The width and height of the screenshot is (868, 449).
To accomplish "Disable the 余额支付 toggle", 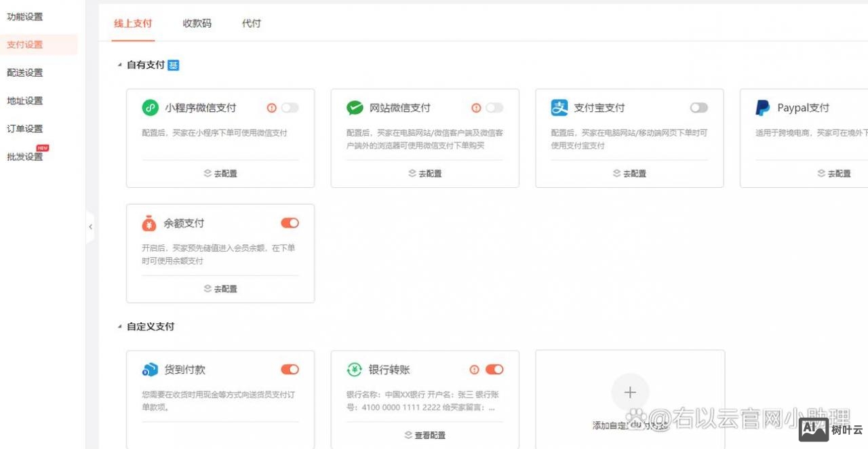I will (x=290, y=222).
